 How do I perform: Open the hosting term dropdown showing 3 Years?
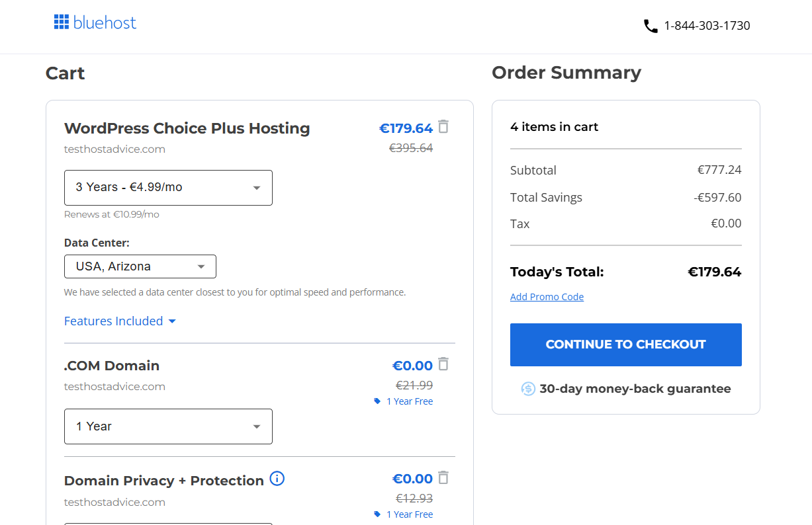click(x=168, y=188)
